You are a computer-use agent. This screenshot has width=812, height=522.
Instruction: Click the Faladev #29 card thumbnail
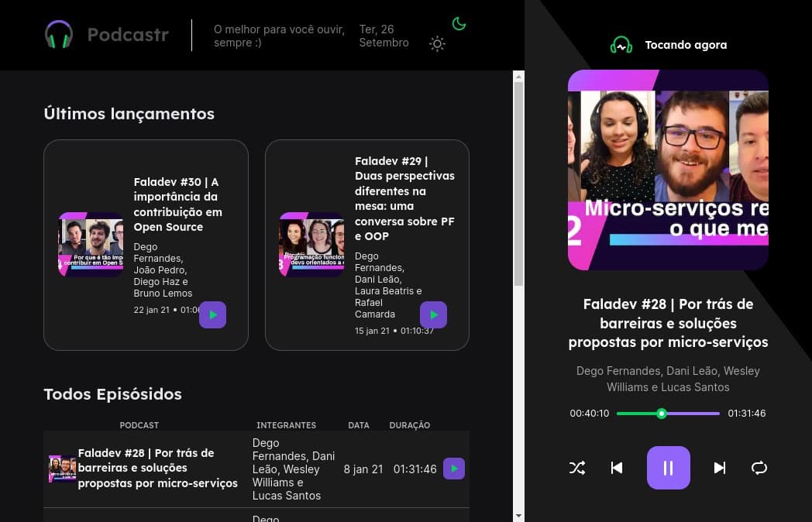coord(311,245)
